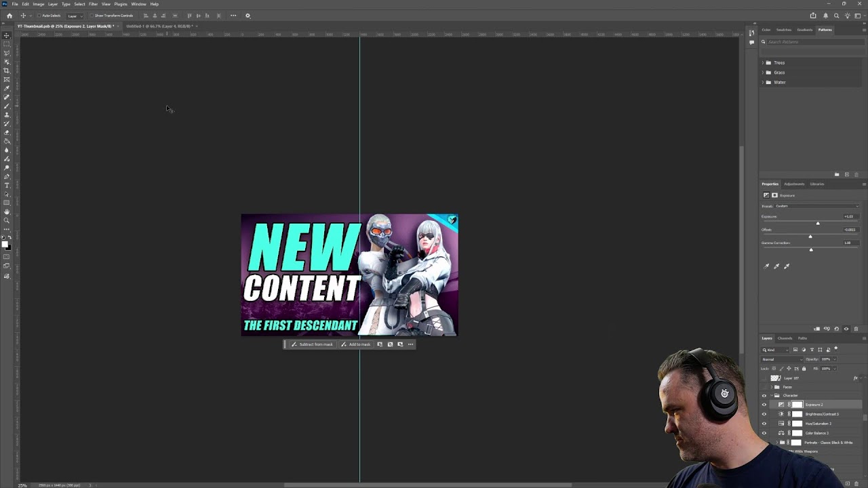Select the Move tool in the toolbox
This screenshot has height=488, width=868.
point(7,35)
